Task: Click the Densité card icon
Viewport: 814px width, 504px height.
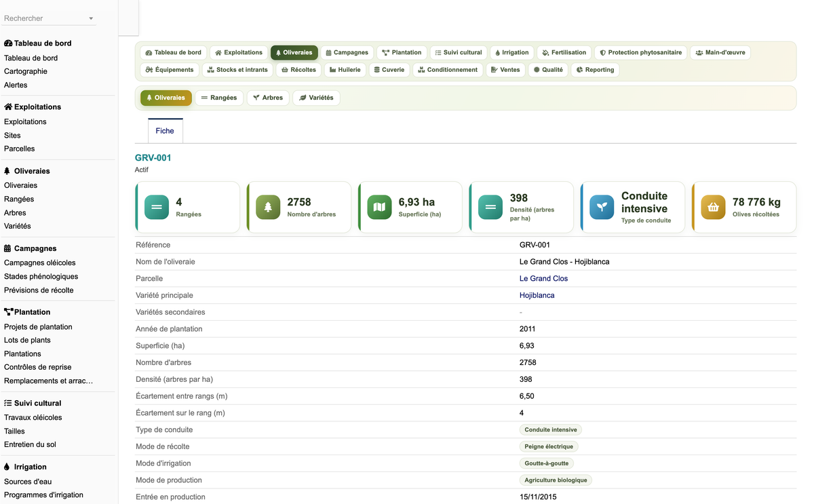Action: pyautogui.click(x=490, y=207)
